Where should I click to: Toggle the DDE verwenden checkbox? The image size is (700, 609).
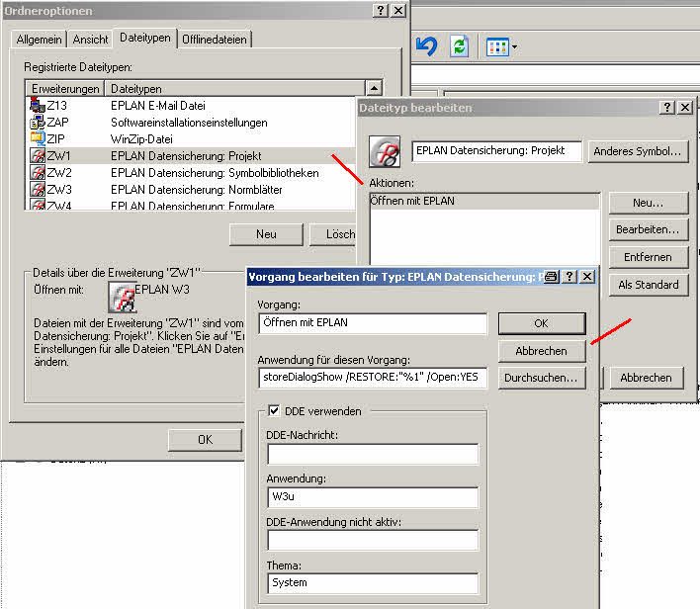[x=274, y=410]
